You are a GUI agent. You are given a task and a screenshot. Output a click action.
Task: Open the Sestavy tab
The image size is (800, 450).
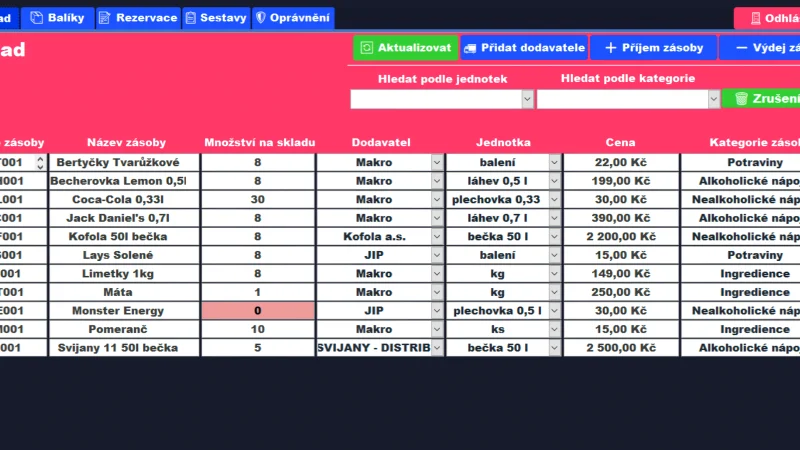click(x=216, y=18)
